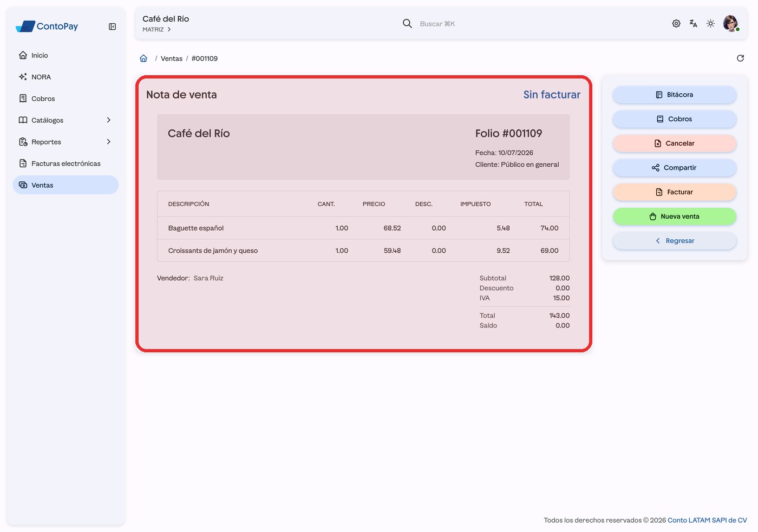Click the Buscar search field
The image size is (758, 532).
coord(437,24)
